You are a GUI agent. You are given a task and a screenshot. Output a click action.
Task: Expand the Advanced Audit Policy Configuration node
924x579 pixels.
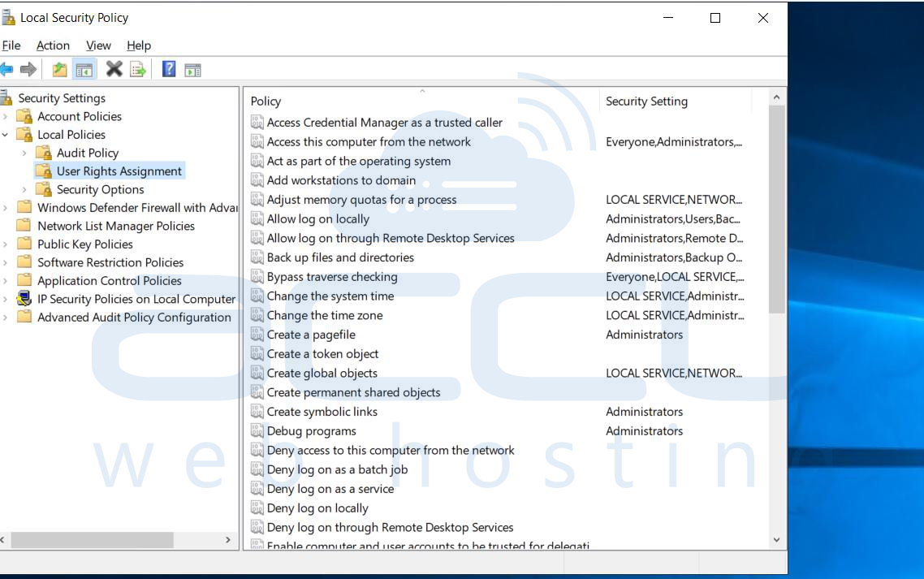6,318
